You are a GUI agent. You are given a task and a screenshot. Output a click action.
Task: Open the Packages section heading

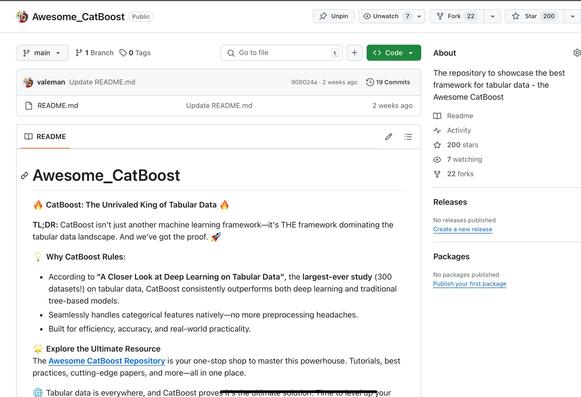[451, 257]
